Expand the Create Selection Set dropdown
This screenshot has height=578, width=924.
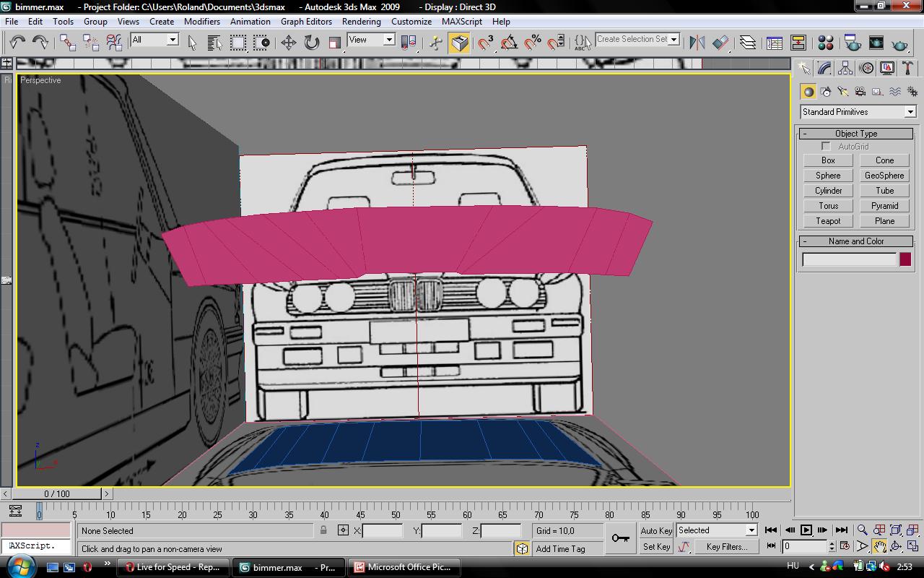pyautogui.click(x=674, y=40)
